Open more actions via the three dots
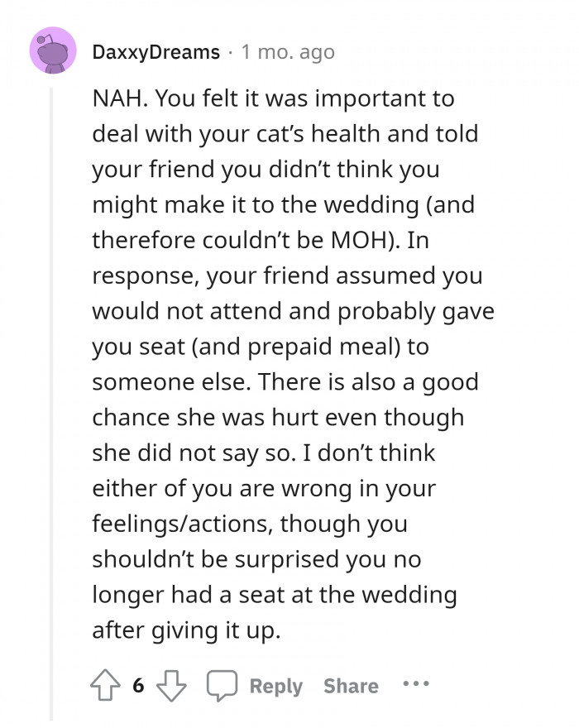 coord(415,685)
